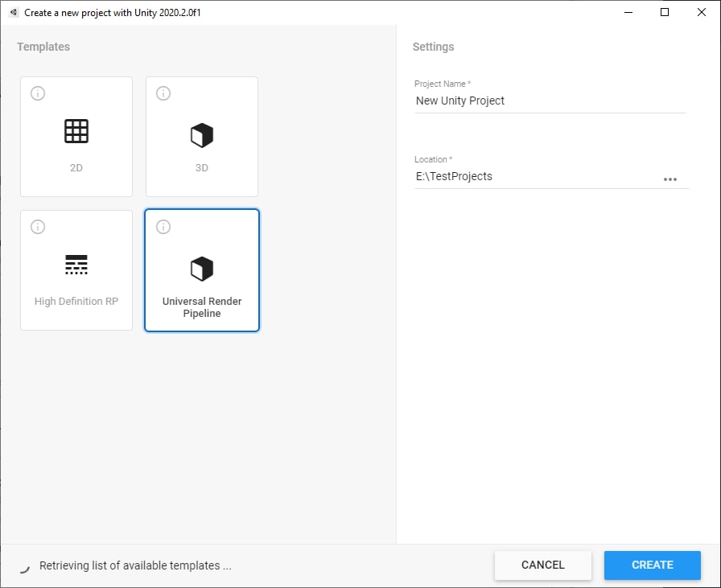Browse for location with the ellipsis icon
The width and height of the screenshot is (721, 588).
(670, 179)
